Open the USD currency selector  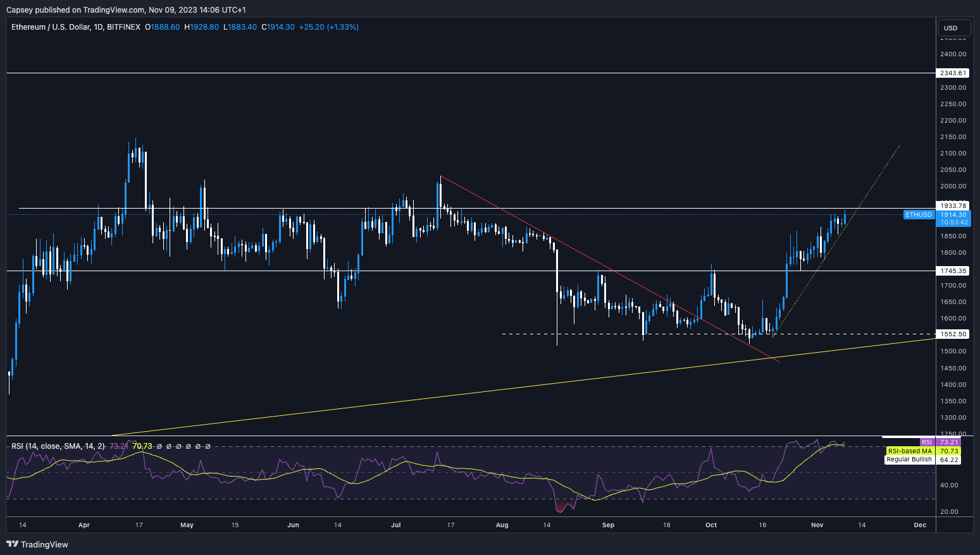[954, 27]
